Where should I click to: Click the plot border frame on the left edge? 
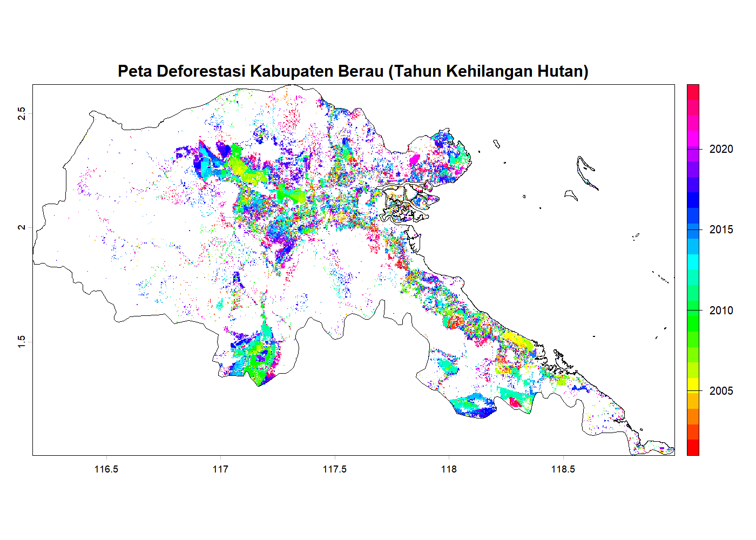(x=32, y=270)
